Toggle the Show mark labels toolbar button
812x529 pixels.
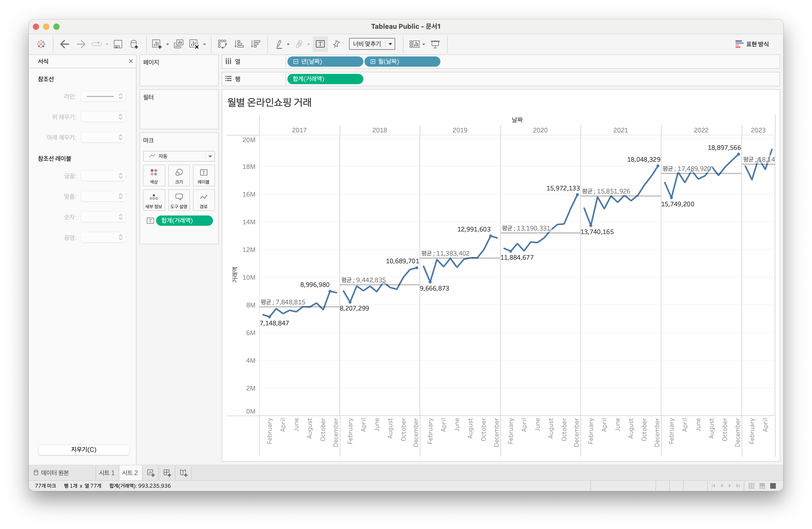pos(320,44)
